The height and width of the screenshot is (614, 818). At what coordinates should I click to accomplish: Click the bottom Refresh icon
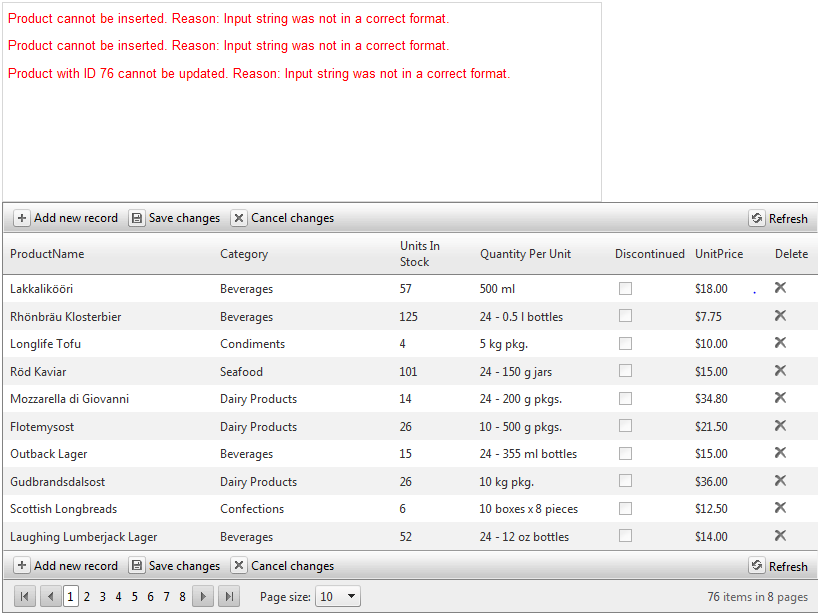pos(756,565)
